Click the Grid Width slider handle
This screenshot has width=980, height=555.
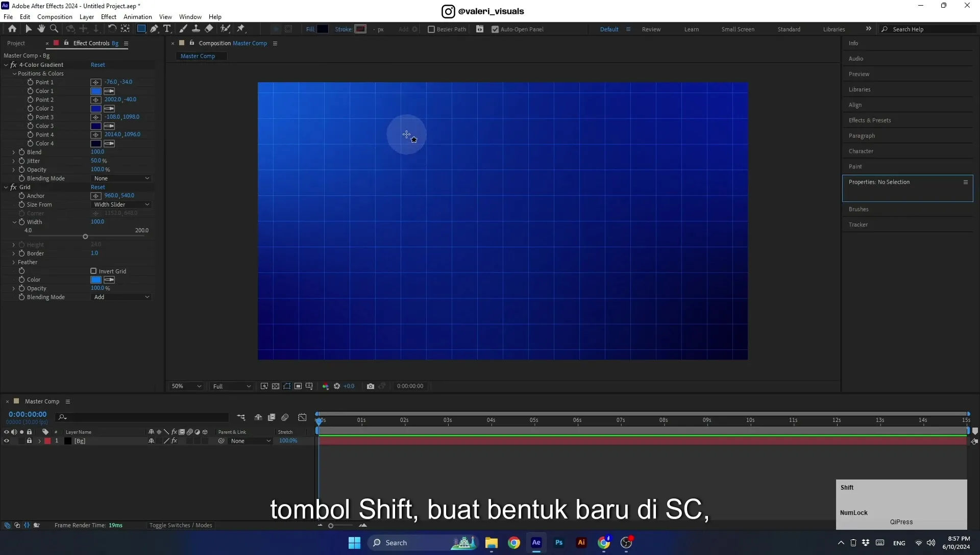pyautogui.click(x=85, y=237)
